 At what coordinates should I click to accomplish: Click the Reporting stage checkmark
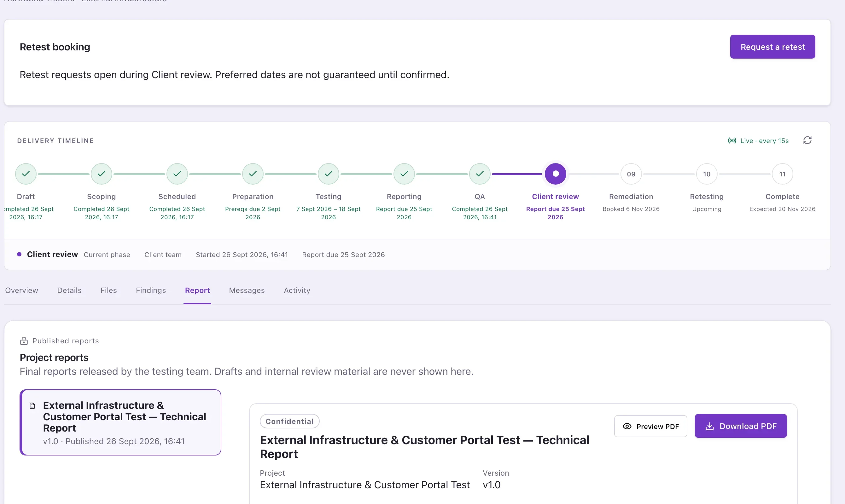point(404,174)
